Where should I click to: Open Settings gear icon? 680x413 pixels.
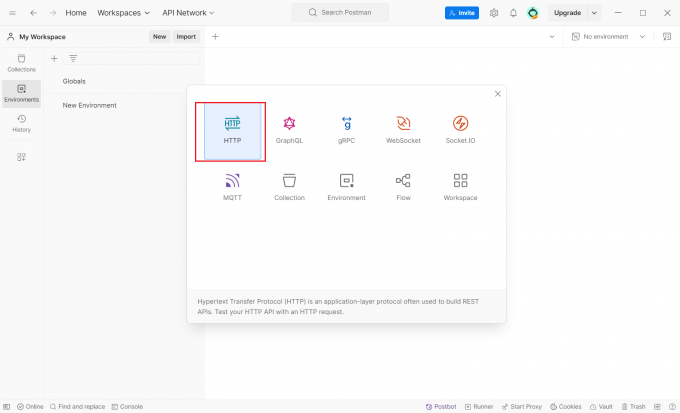pyautogui.click(x=494, y=13)
